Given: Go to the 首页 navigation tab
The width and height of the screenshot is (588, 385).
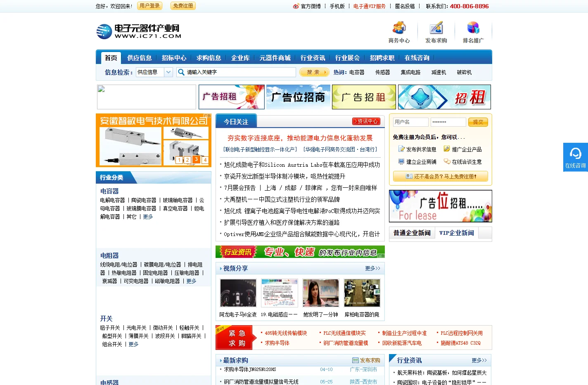Looking at the screenshot, I should pyautogui.click(x=111, y=58).
